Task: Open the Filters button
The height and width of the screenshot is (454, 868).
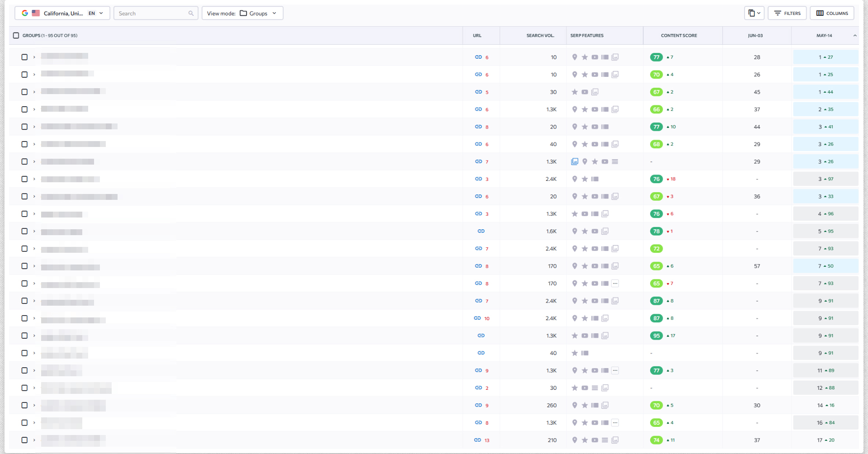Action: tap(787, 13)
